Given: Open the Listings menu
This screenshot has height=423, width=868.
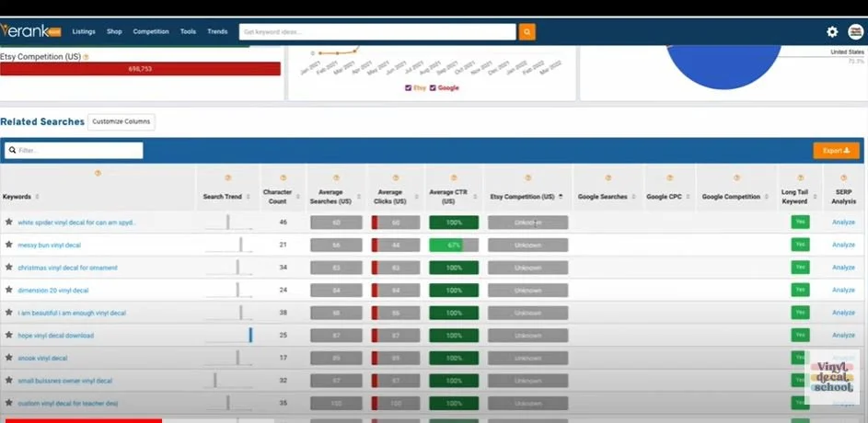Looking at the screenshot, I should tap(84, 32).
